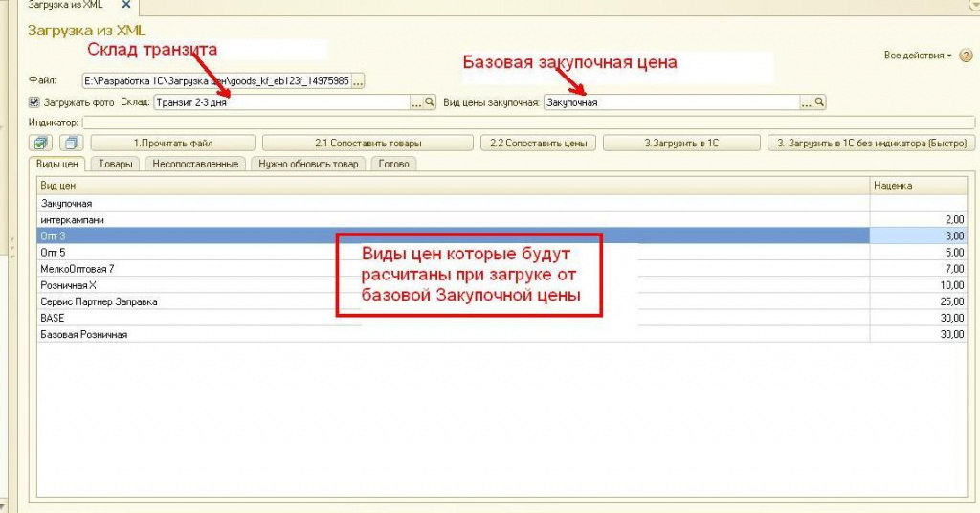Click the Склад field with Транзит 2-3 дня
Viewport: 980px width, 513px height.
pyautogui.click(x=282, y=102)
